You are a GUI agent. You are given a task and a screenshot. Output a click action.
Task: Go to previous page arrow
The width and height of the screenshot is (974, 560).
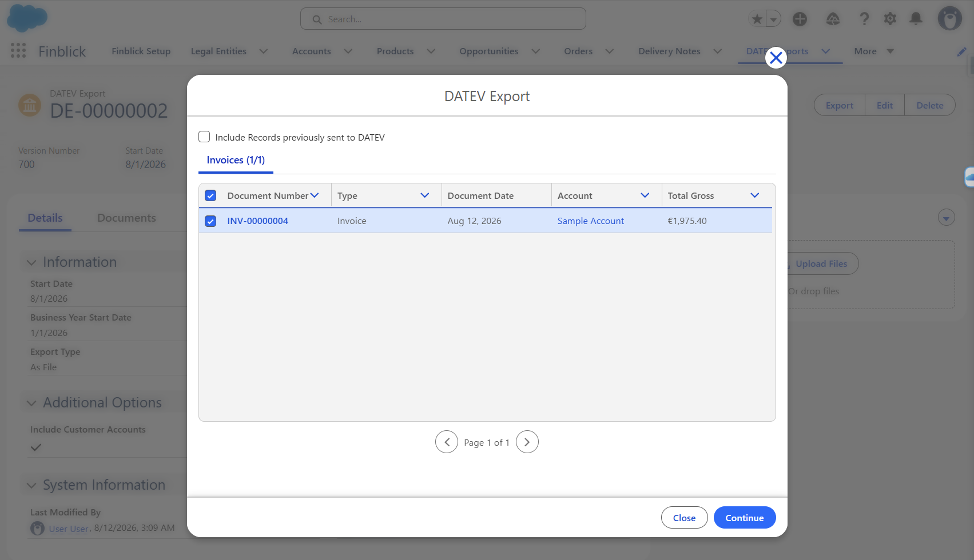(x=447, y=442)
